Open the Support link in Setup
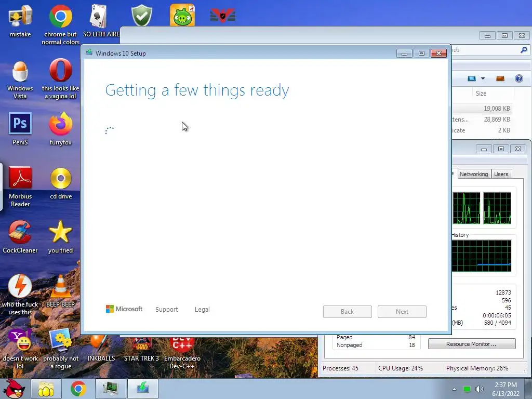This screenshot has height=399, width=532. (167, 310)
